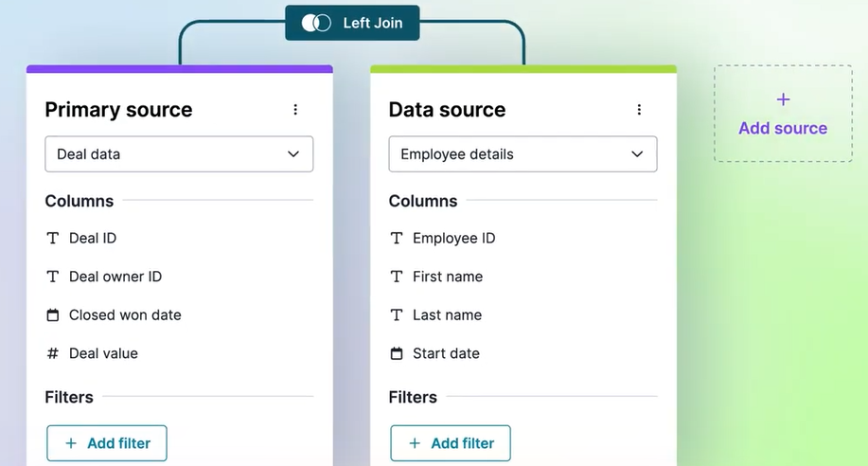The width and height of the screenshot is (868, 466).
Task: Add filter to Primary source
Action: coord(107,443)
